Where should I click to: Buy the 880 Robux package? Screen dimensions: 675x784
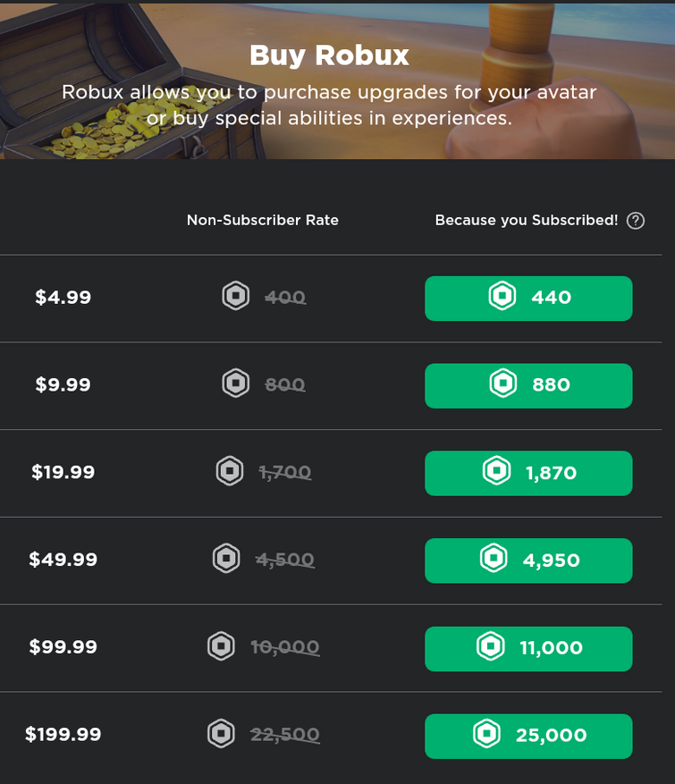tap(528, 386)
